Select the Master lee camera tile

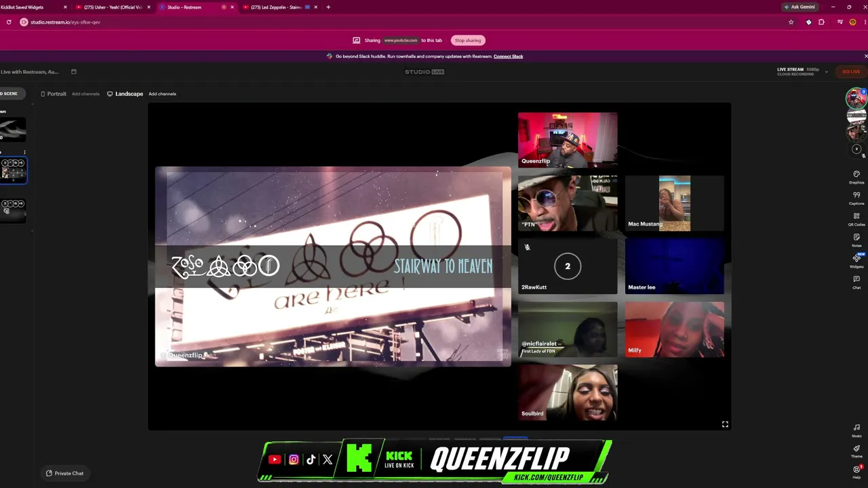click(675, 266)
